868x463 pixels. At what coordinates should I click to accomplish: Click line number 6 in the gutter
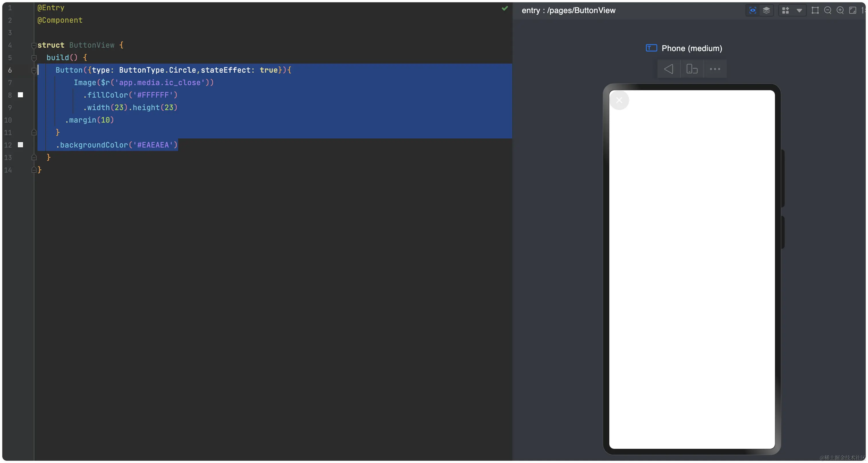coord(10,70)
